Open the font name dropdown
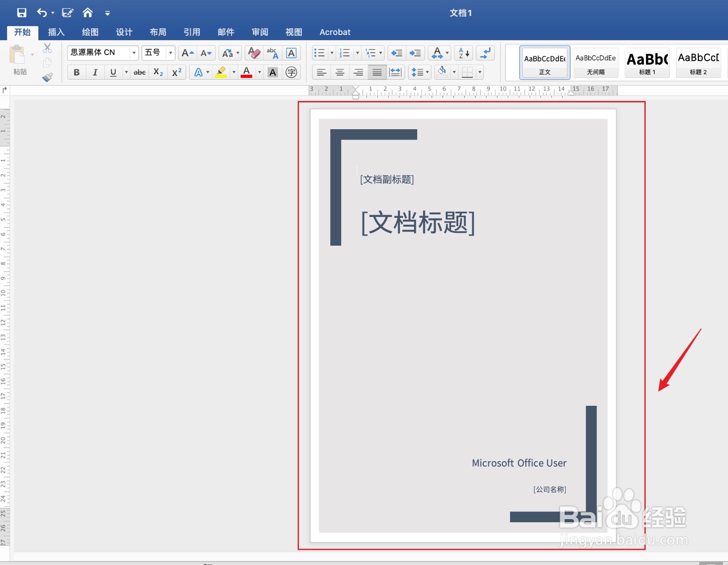Image resolution: width=728 pixels, height=565 pixels. [134, 53]
